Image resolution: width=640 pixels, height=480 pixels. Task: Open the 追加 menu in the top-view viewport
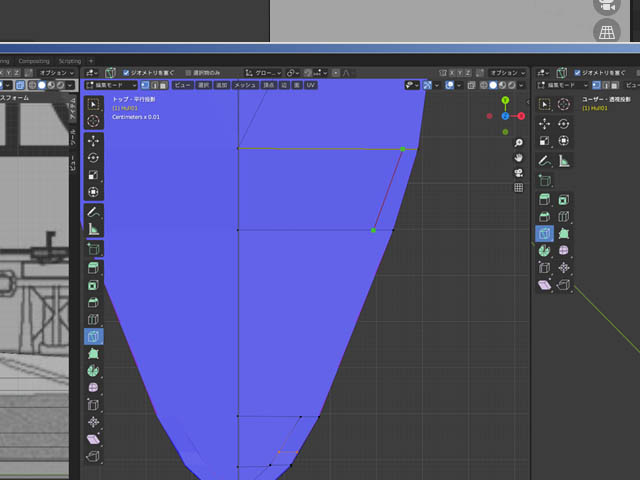click(x=222, y=85)
